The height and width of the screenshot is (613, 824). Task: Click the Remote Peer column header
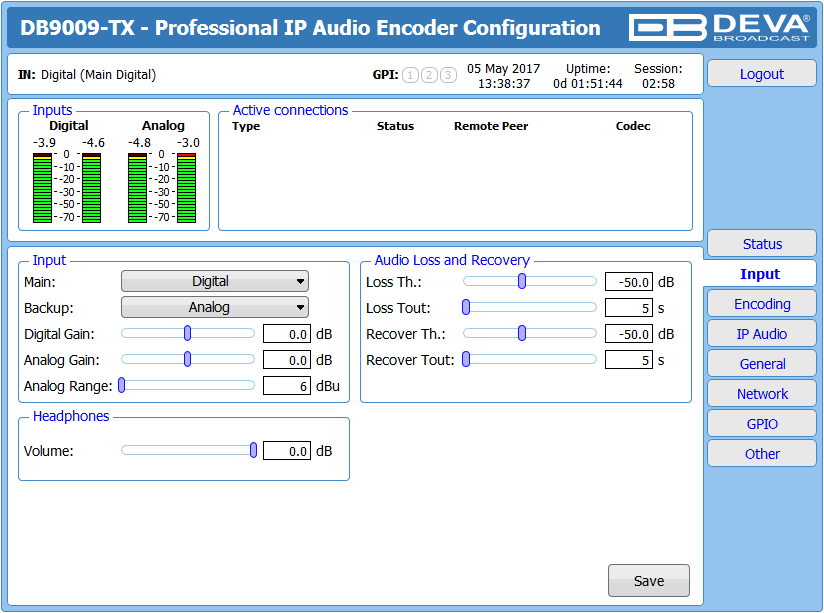pyautogui.click(x=491, y=126)
